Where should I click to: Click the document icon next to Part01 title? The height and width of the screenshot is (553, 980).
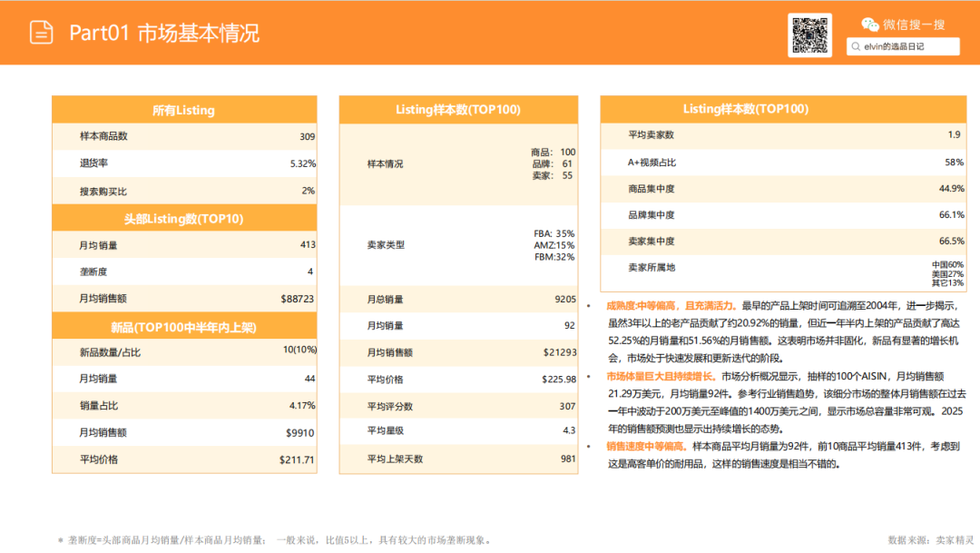pyautogui.click(x=39, y=33)
